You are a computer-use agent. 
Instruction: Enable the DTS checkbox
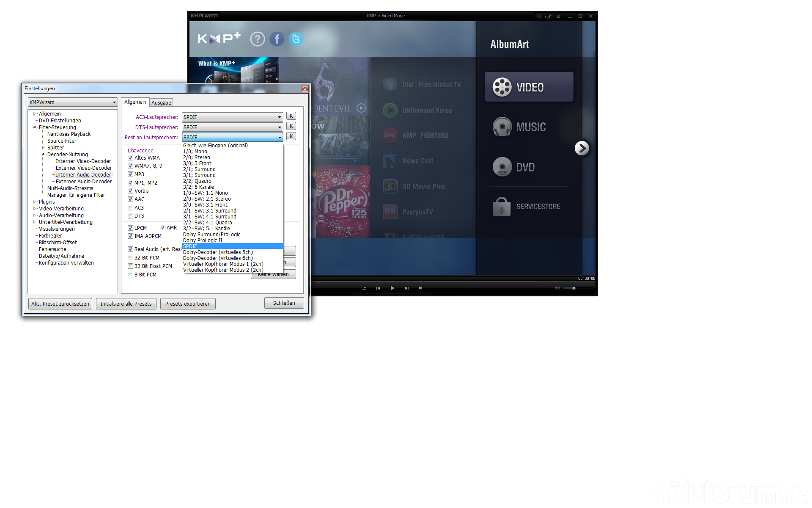point(130,215)
